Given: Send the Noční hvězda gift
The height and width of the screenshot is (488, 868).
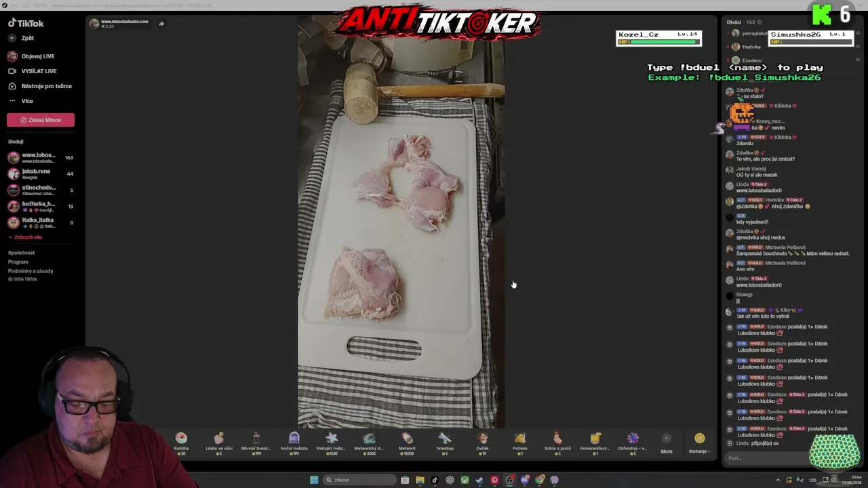Looking at the screenshot, I should pos(294,443).
